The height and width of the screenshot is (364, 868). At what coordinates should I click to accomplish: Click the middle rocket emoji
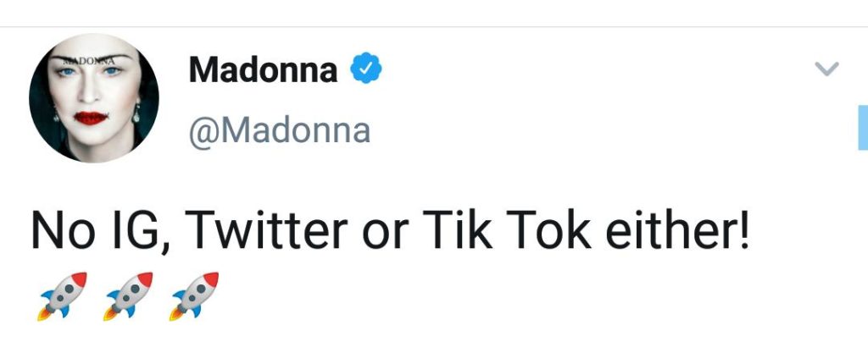pyautogui.click(x=130, y=295)
